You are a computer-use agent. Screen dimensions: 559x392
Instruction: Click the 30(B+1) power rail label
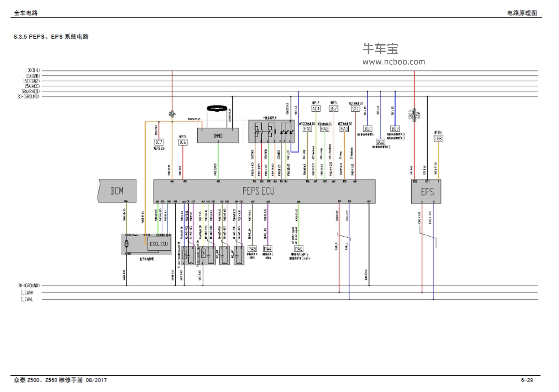tap(34, 71)
